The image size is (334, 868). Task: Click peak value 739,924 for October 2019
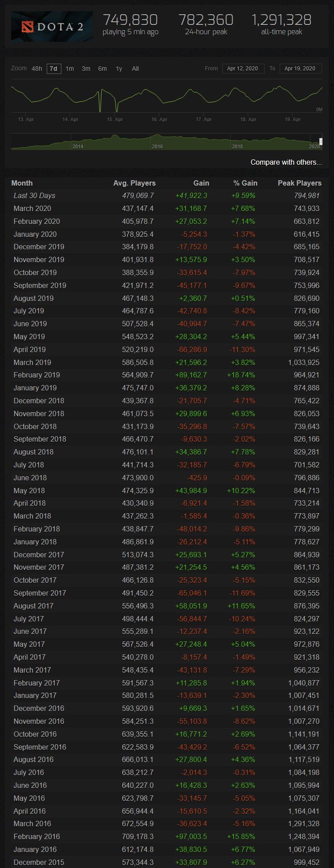coord(306,272)
